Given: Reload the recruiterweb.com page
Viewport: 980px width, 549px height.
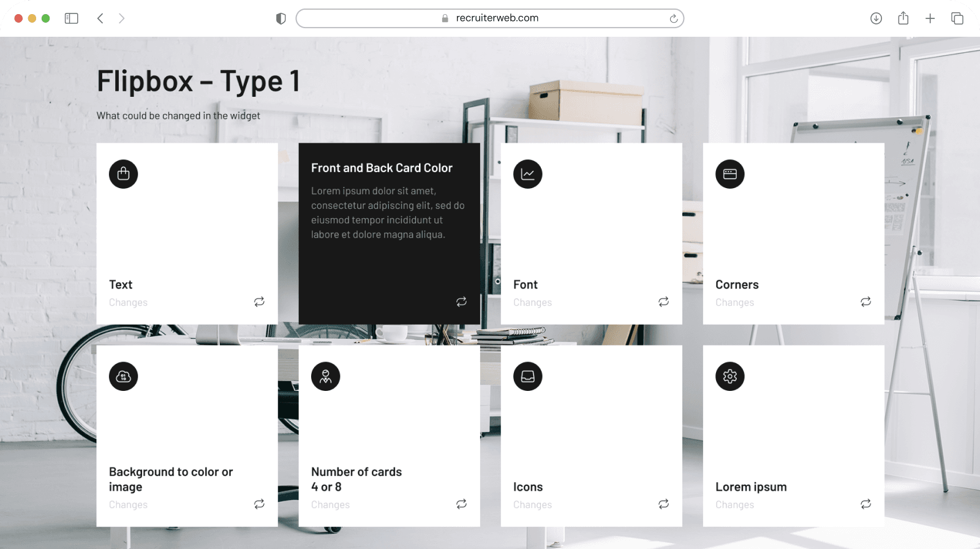Looking at the screenshot, I should click(673, 18).
